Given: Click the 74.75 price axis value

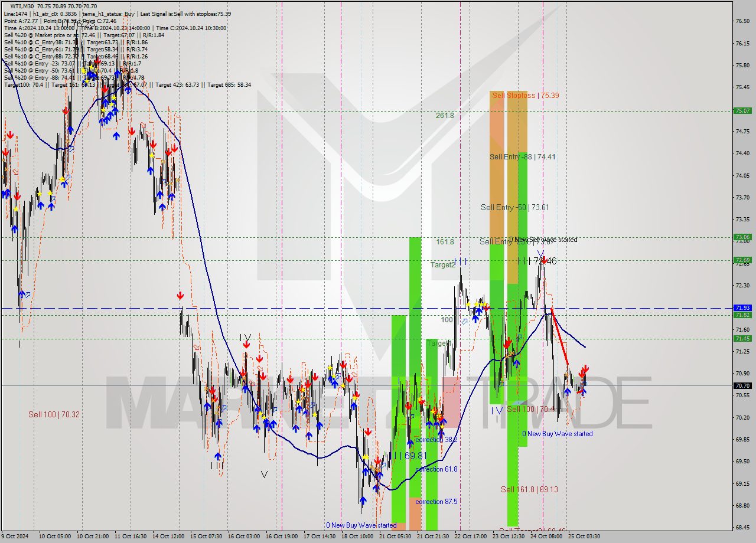Looking at the screenshot, I should [742, 132].
